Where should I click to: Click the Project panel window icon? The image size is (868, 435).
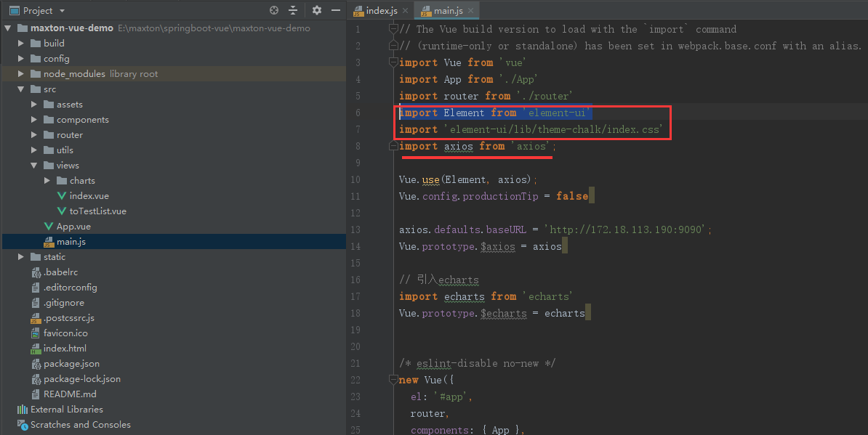tap(15, 10)
